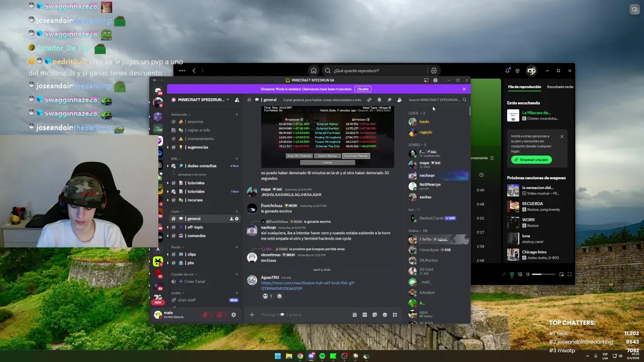Screen dimensions: 644x362
Task: Toggle Discord member list icon
Action: 399,100
